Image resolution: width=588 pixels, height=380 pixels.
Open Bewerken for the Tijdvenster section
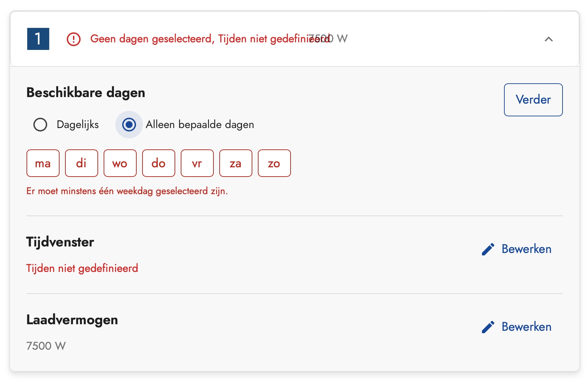pyautogui.click(x=526, y=249)
